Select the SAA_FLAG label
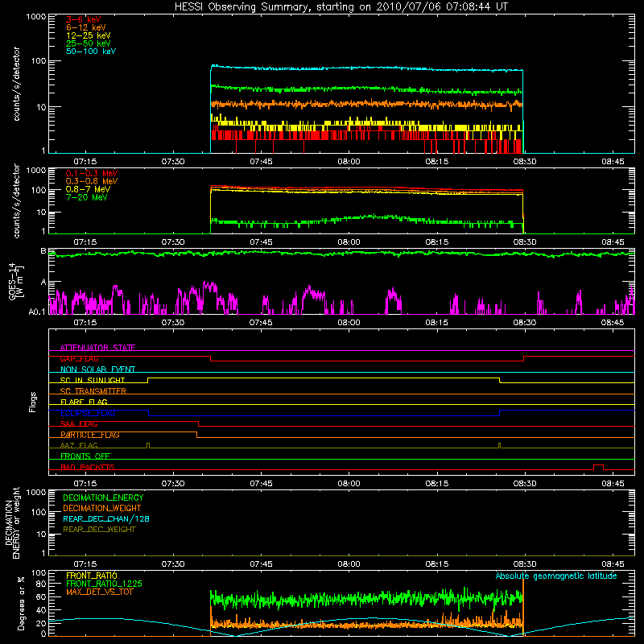644x644 pixels. [x=79, y=424]
